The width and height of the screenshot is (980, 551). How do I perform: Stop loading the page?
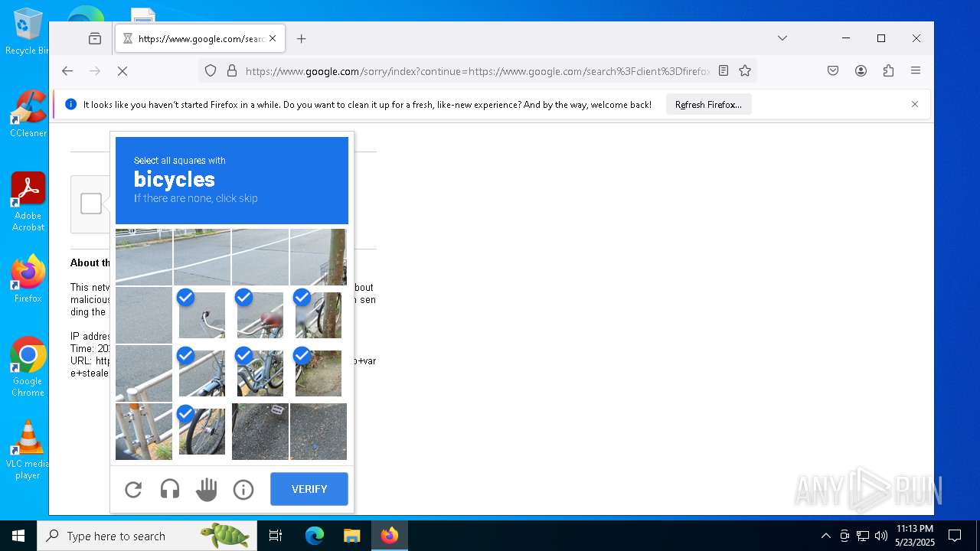122,71
